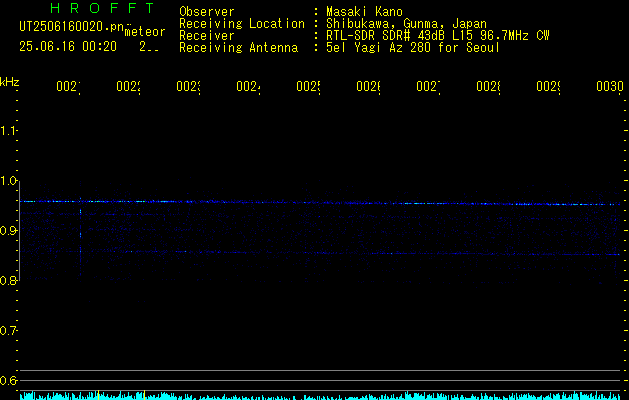The image size is (629, 400).
Task: Click the fainter spectral line near 0.86 kHz
Action: [x=320, y=253]
